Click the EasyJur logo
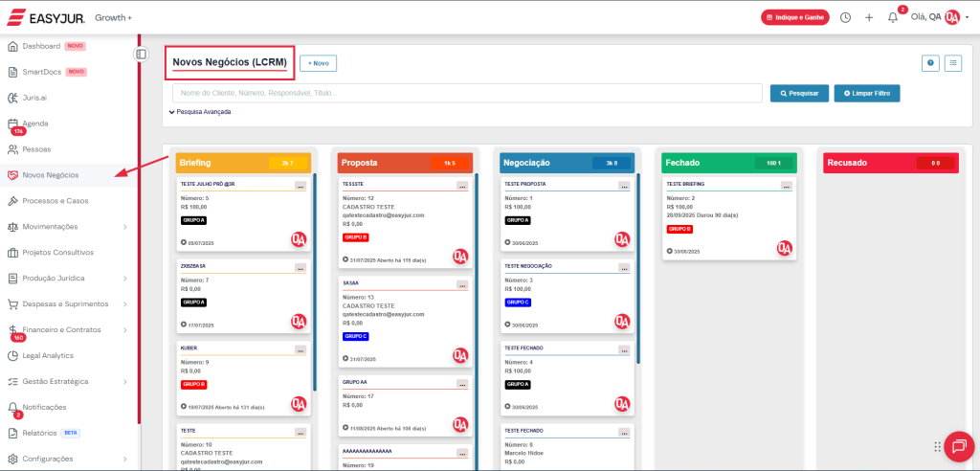The width and height of the screenshot is (980, 471). point(45,17)
